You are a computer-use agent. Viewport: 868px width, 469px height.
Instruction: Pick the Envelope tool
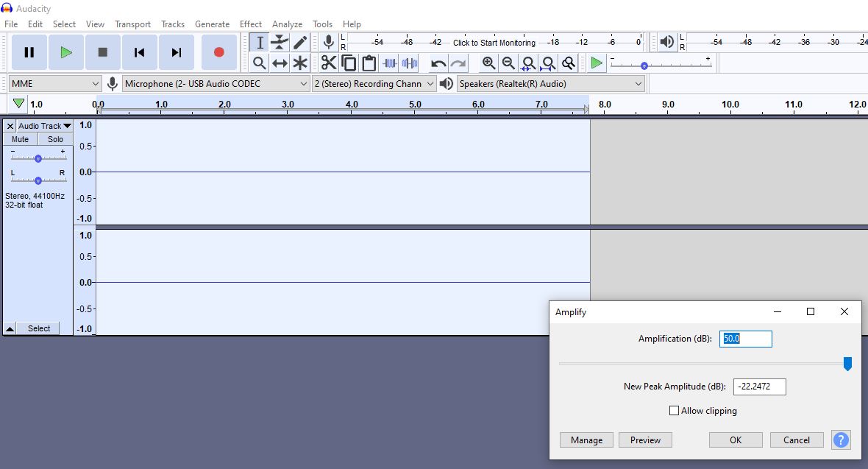coord(280,43)
